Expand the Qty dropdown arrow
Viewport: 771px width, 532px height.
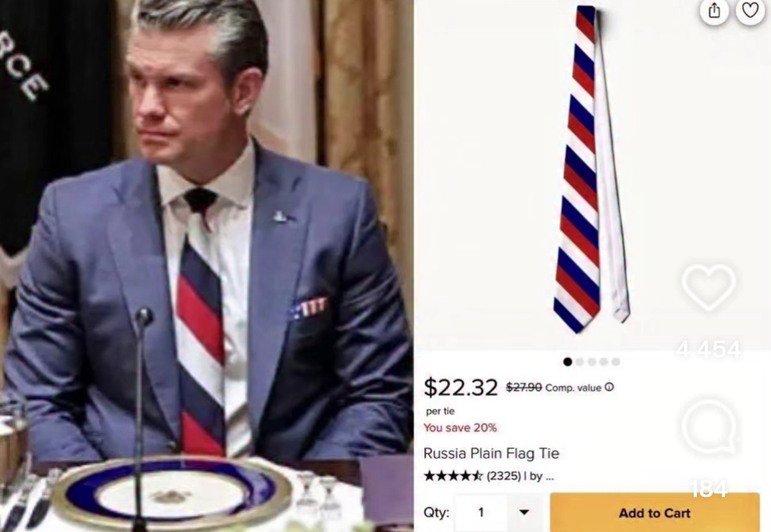[524, 512]
